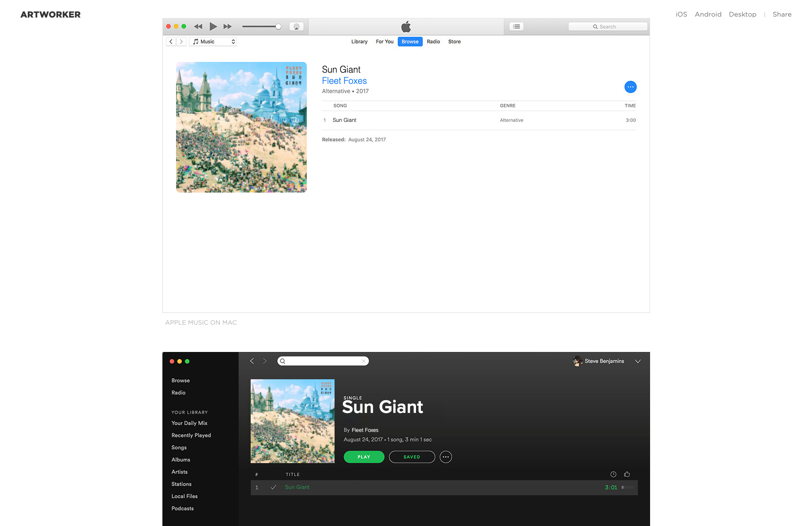Open the Store tab
Image resolution: width=812 pixels, height=526 pixels.
pos(455,42)
